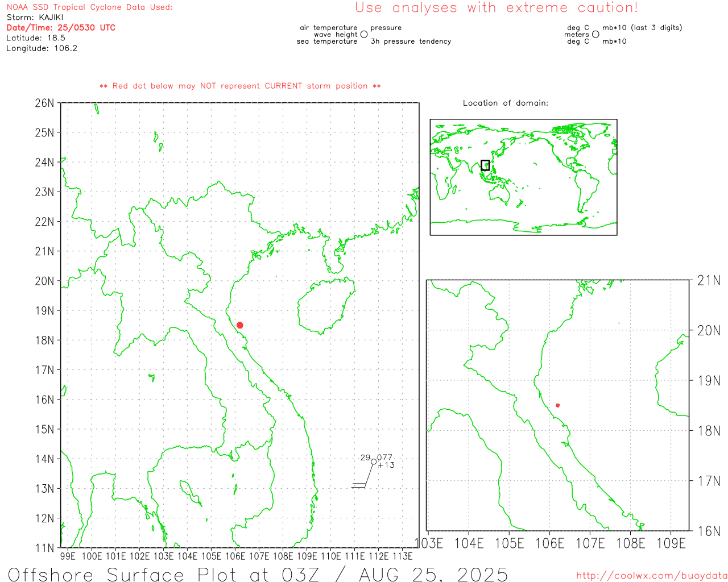728x582 pixels.
Task: Click the buoy pressure value 077
Action: [385, 458]
